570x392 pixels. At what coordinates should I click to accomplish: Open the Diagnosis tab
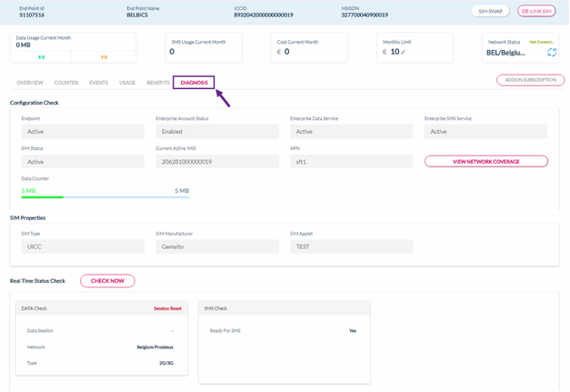point(194,83)
